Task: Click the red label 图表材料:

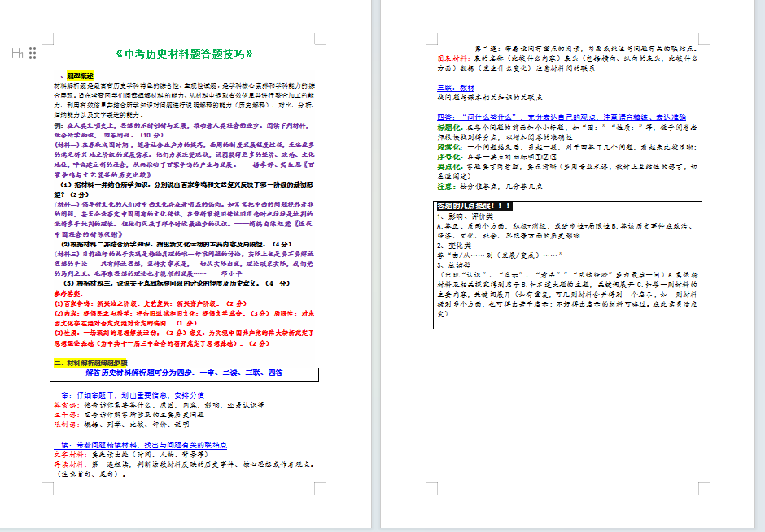Action: click(x=454, y=59)
